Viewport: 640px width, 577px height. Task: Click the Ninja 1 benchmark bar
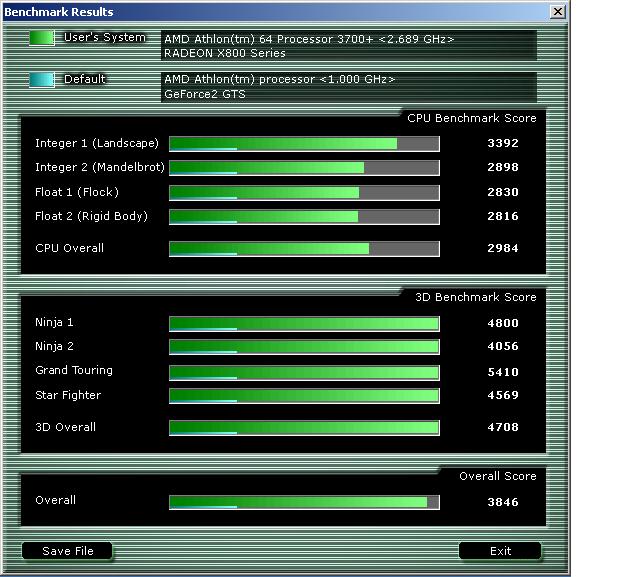point(304,323)
